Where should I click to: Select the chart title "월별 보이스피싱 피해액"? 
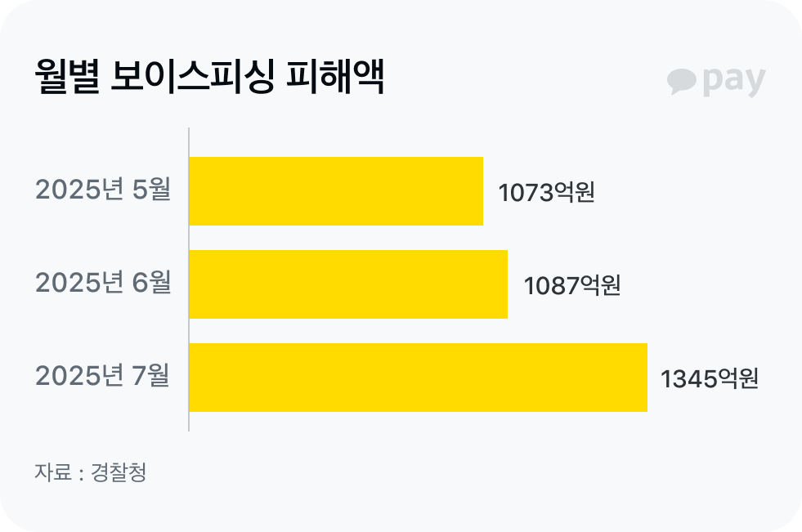[x=208, y=79]
